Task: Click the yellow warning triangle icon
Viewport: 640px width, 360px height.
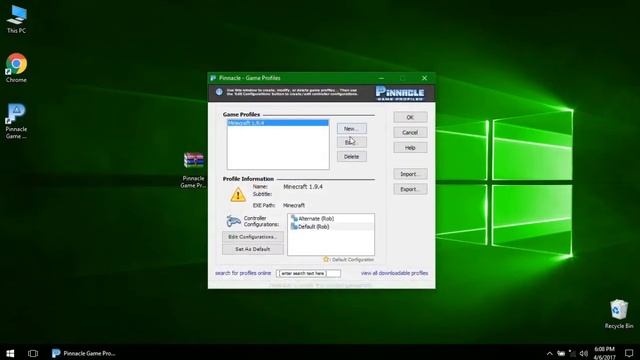Action: point(238,195)
